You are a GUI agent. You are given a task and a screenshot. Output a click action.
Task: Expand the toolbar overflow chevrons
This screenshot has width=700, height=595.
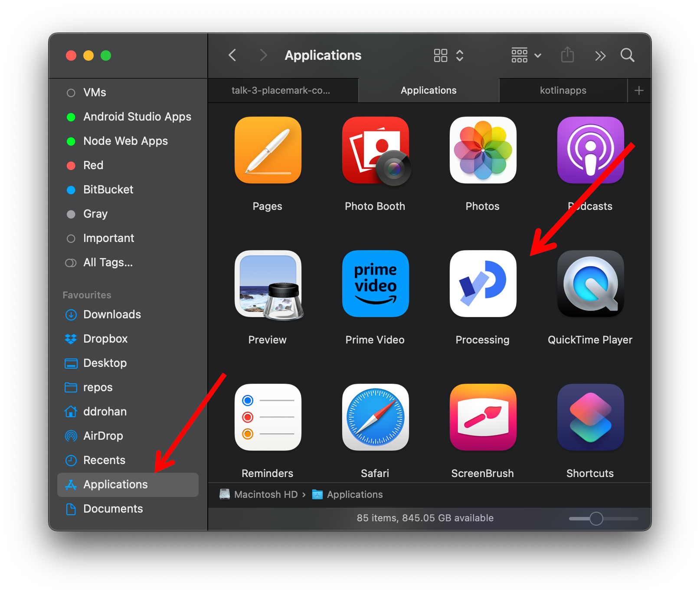(600, 56)
